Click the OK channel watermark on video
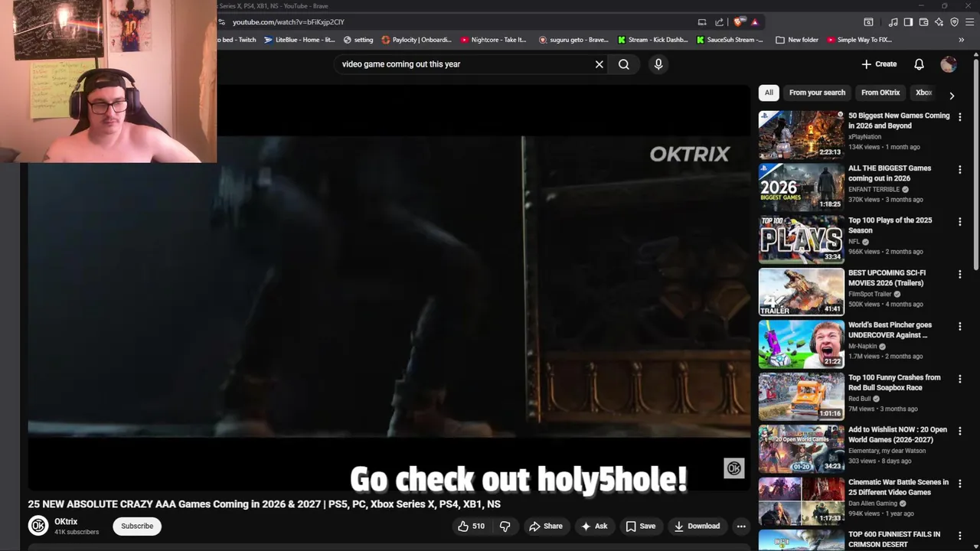The image size is (980, 551). [x=733, y=468]
